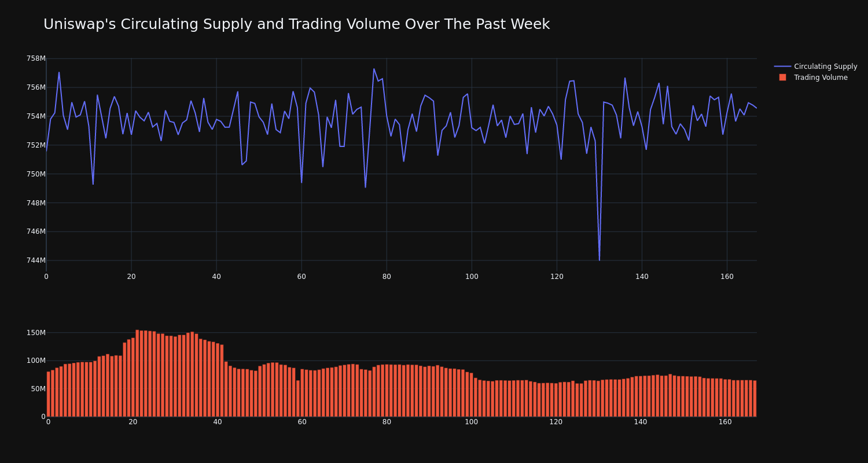Click the supply line peak near x=77
868x463 pixels.
374,69
